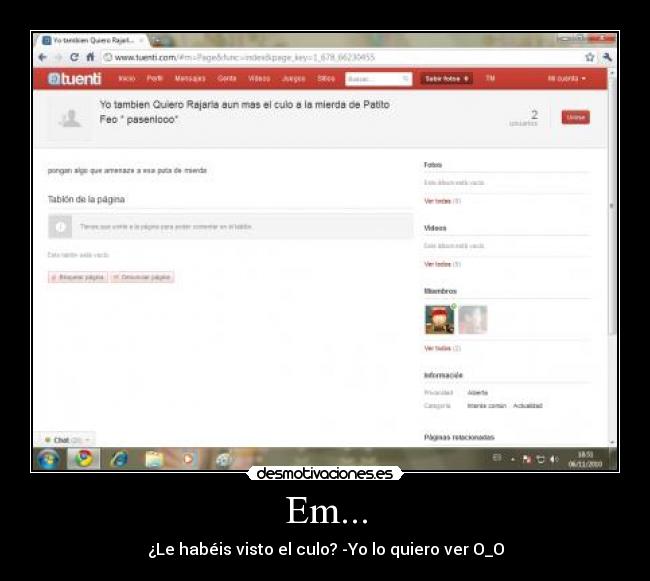The image size is (650, 581).
Task: Click the Actualidad category link
Action: pyautogui.click(x=527, y=406)
